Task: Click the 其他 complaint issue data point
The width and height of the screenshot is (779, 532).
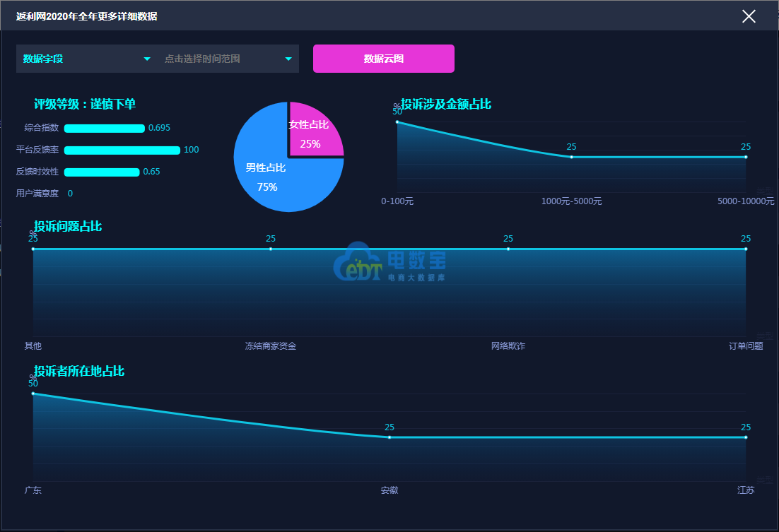Action: 33,249
